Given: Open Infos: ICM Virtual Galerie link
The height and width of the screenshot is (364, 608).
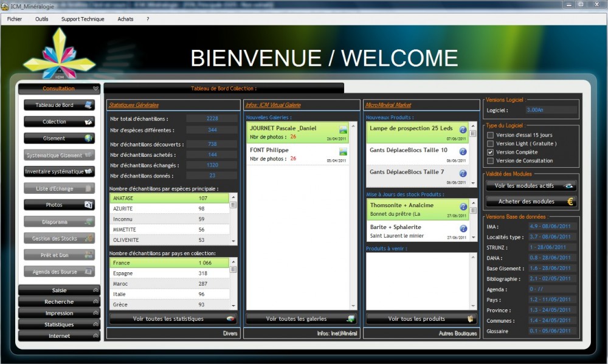Looking at the screenshot, I should [274, 105].
